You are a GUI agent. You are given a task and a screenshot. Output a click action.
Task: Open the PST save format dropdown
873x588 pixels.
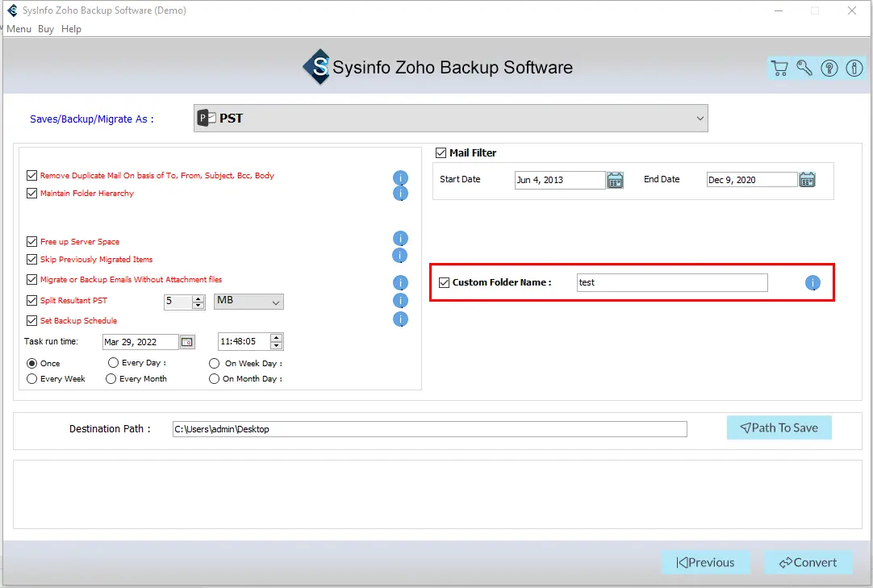(450, 118)
